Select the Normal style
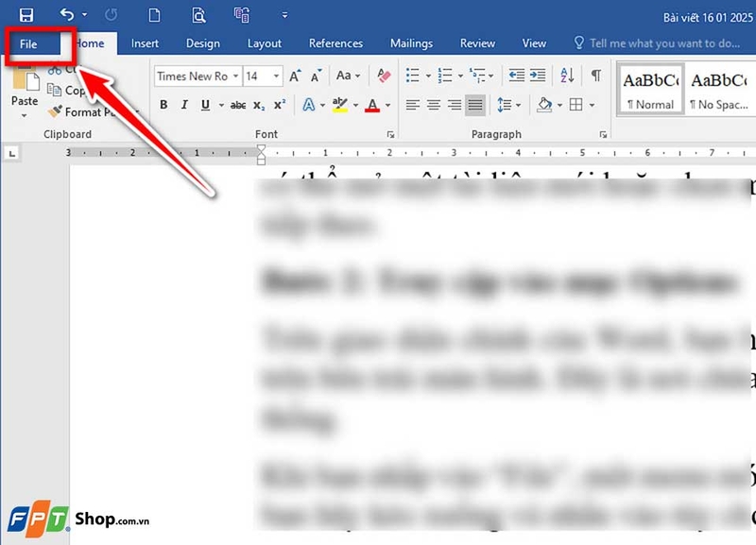 tap(650, 90)
